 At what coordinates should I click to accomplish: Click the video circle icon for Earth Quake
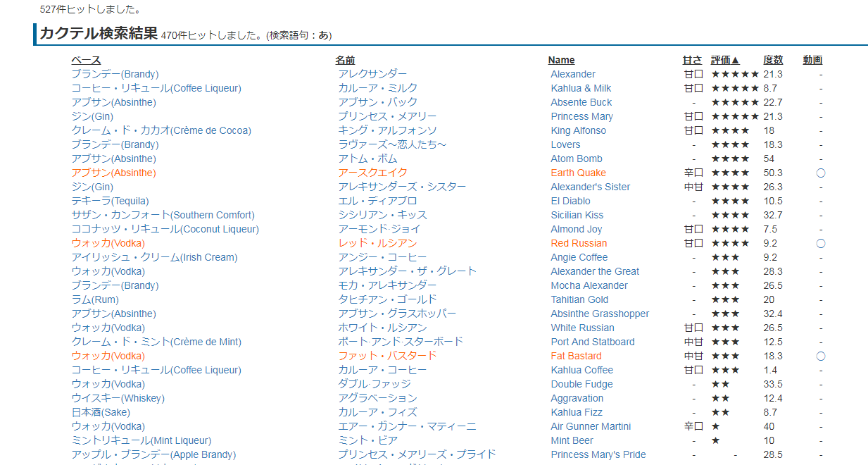pyautogui.click(x=820, y=173)
